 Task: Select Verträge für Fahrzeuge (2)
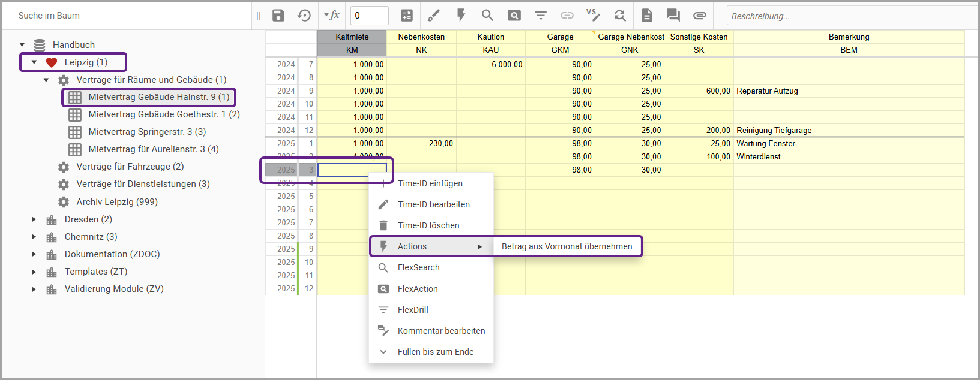[x=130, y=167]
